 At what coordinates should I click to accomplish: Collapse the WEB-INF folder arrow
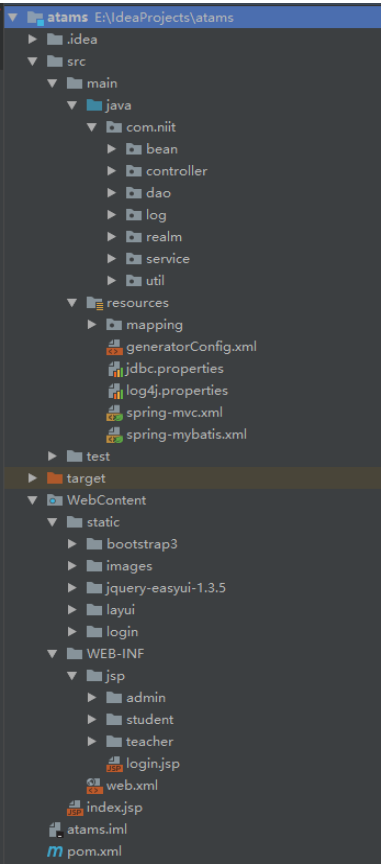tap(52, 654)
